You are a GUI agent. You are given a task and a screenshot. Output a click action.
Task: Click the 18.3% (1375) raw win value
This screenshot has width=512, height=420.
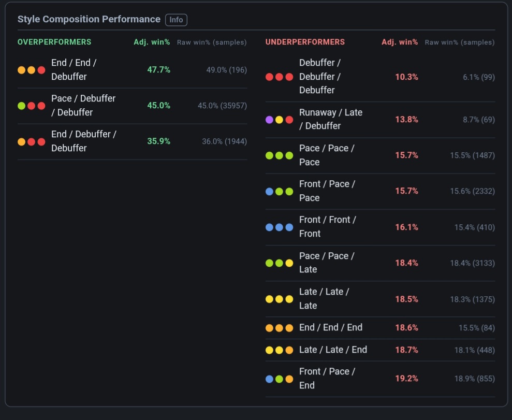(x=473, y=299)
